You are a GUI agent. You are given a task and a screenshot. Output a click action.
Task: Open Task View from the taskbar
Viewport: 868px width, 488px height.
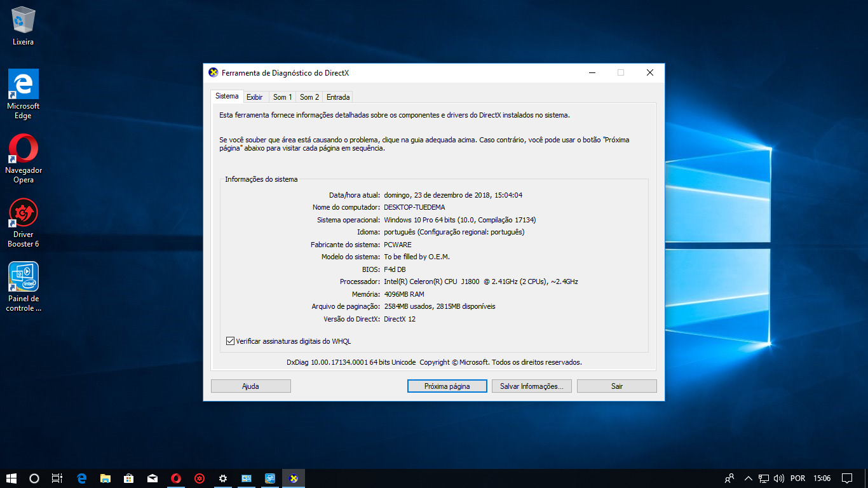pyautogui.click(x=57, y=478)
